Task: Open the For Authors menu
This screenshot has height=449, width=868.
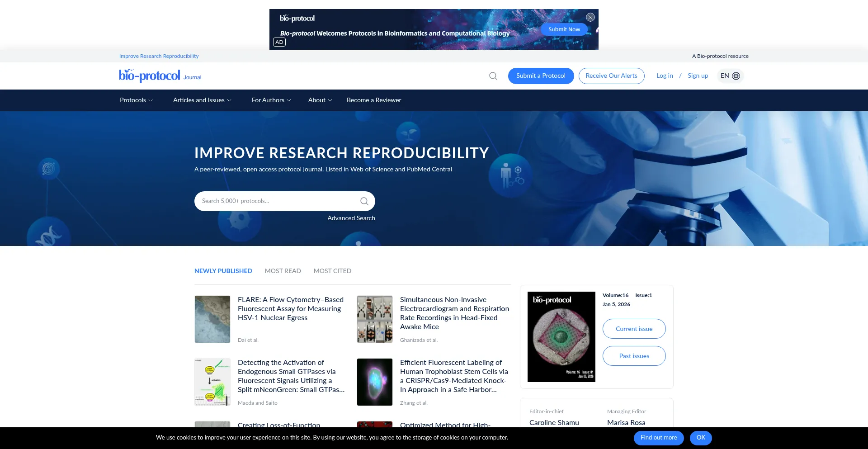Action: (270, 100)
